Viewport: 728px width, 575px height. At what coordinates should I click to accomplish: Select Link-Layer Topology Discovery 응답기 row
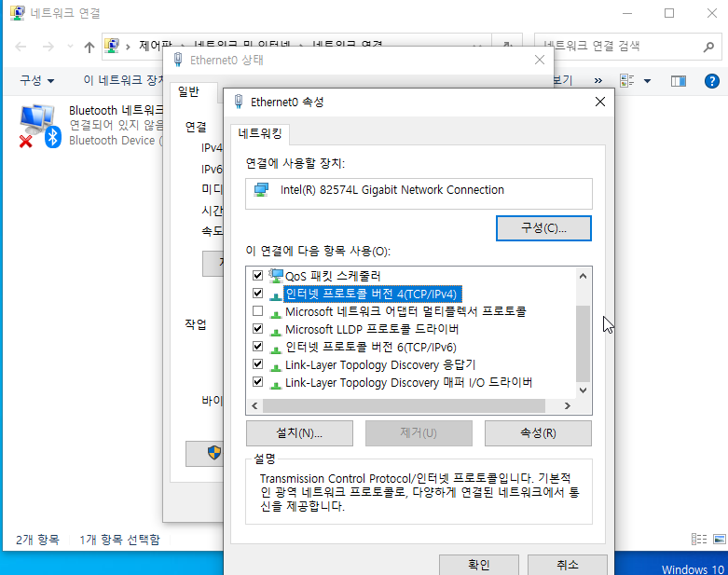[x=380, y=364]
